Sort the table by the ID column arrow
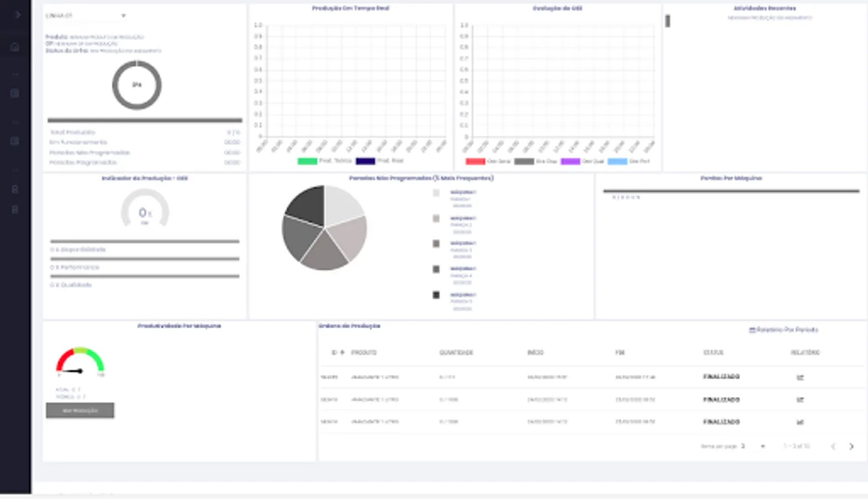Viewport: 868px width, 499px height. click(342, 352)
